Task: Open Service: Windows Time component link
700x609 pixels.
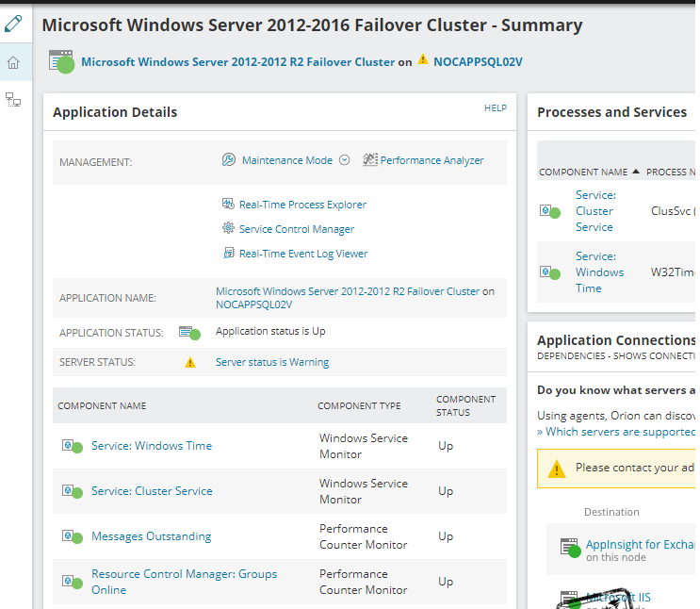Action: (x=152, y=446)
